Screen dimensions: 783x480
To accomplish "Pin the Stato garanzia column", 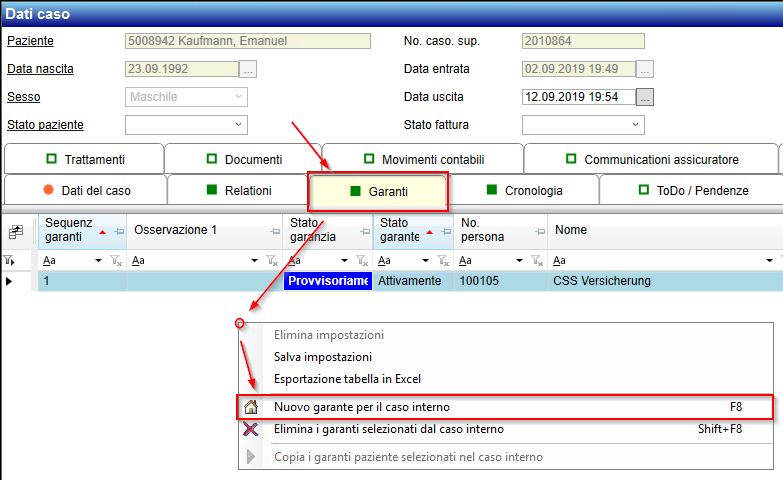I will pyautogui.click(x=365, y=232).
